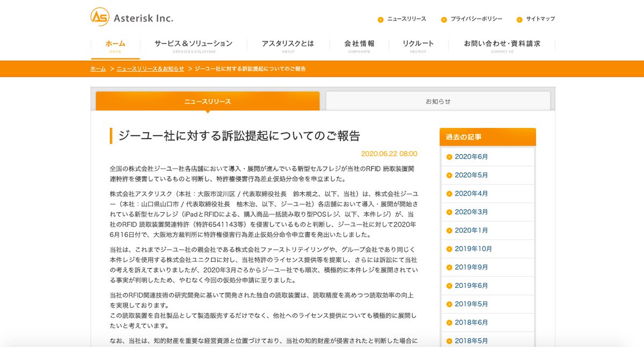Click orange bullet icon beside プライバシーポリシー
The height and width of the screenshot is (347, 644).
pos(444,19)
